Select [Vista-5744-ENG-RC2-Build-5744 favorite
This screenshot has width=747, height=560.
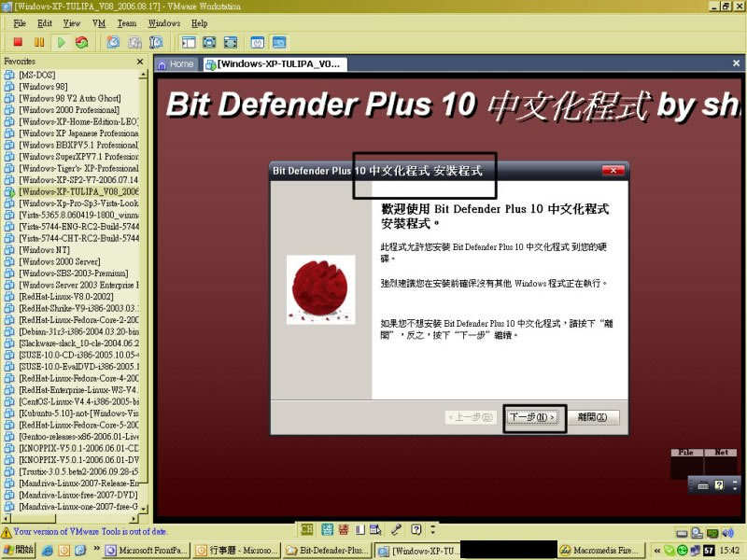tap(78, 227)
